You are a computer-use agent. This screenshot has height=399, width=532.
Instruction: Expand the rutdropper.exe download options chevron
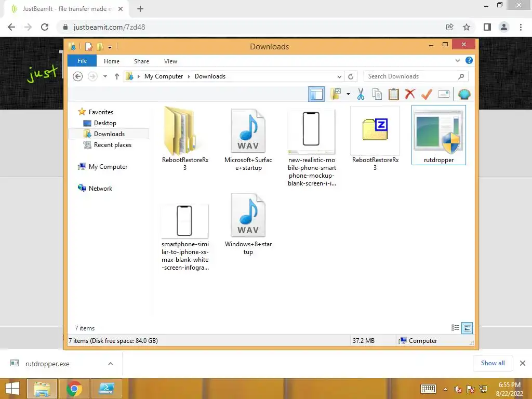pos(111,364)
